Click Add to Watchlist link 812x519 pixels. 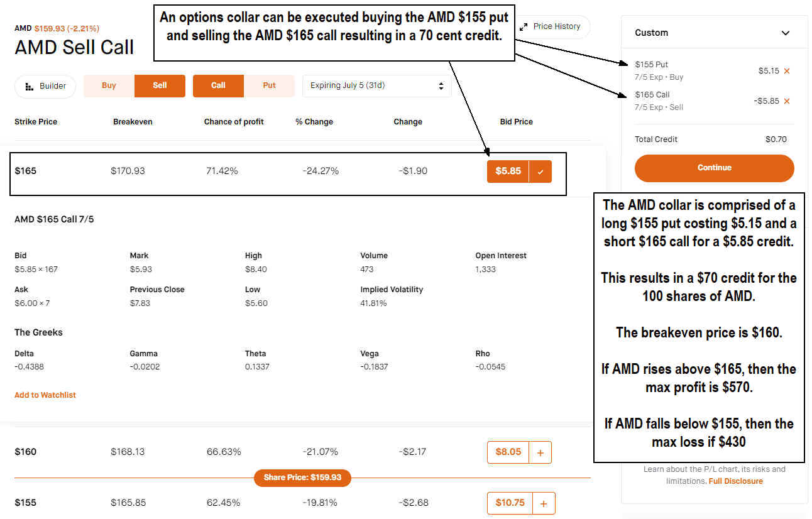(45, 395)
